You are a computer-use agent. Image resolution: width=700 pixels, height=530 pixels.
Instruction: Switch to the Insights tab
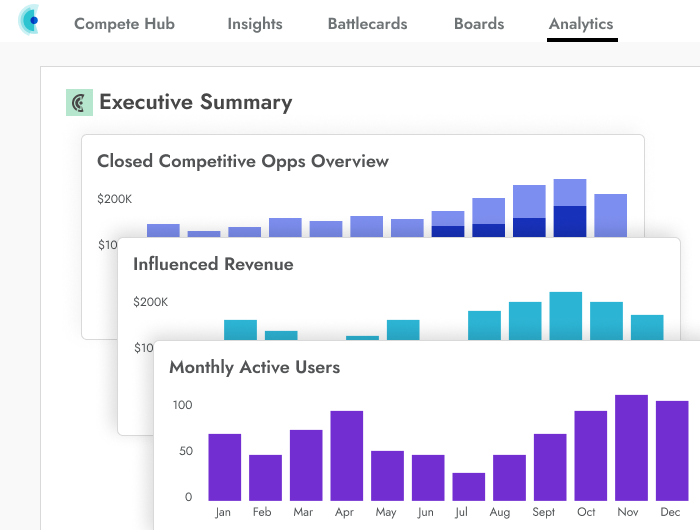point(254,24)
